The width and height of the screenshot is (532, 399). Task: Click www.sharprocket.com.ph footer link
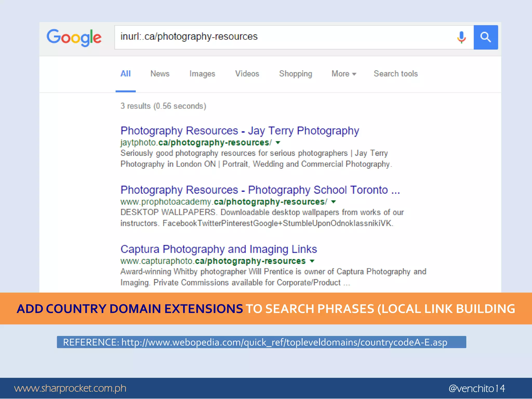pos(70,388)
